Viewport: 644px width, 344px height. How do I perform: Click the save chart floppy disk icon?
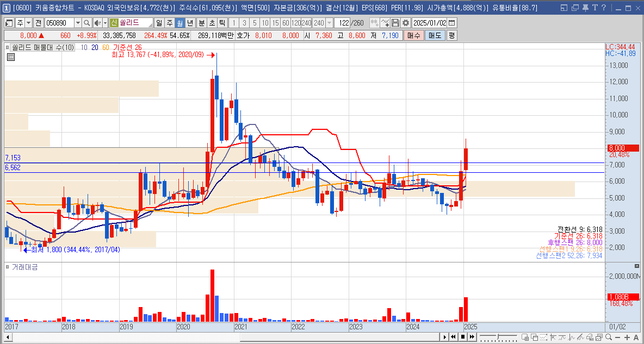[395, 23]
